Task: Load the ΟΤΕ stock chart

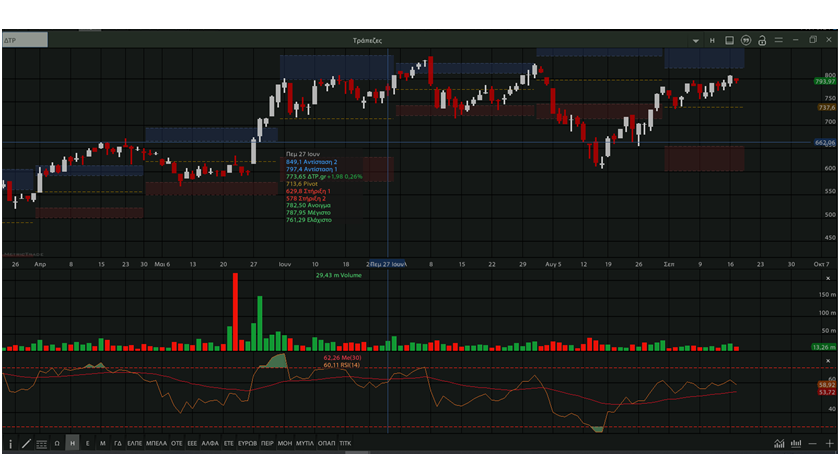Action: (x=177, y=443)
